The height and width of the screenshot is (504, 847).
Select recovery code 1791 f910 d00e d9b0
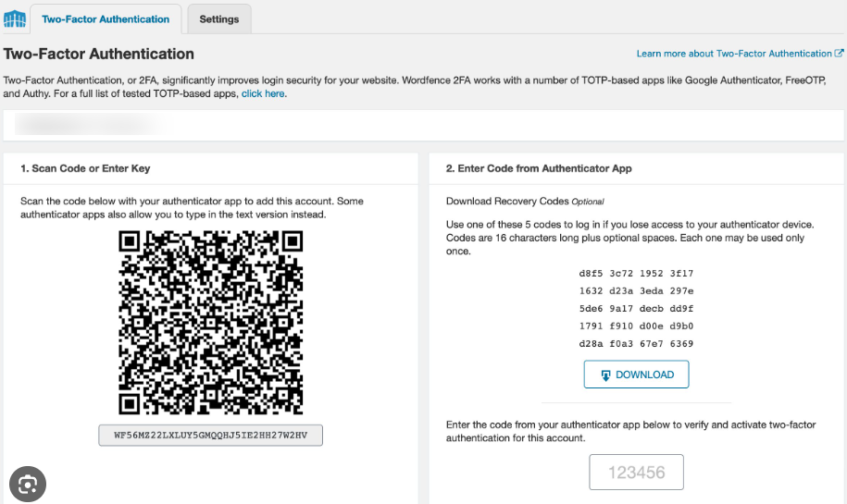coord(636,326)
